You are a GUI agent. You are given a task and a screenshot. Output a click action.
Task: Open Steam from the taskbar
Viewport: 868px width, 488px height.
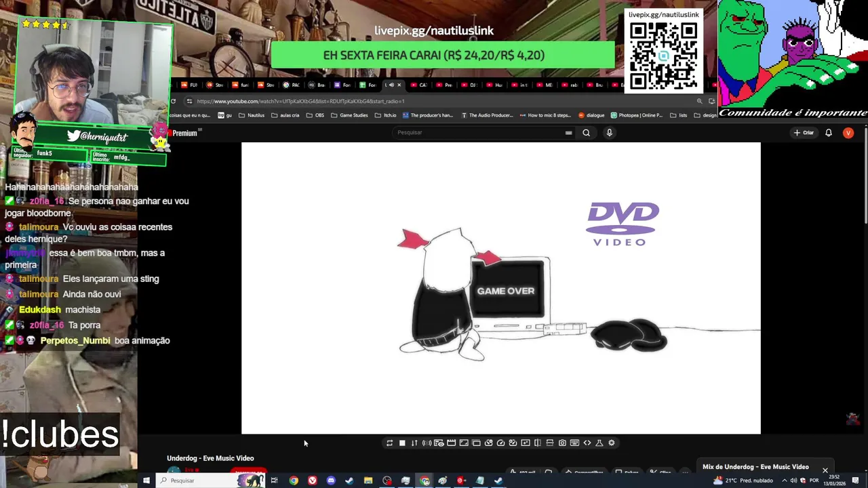click(349, 481)
